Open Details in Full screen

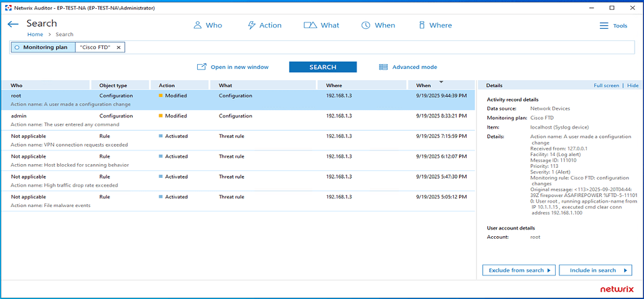click(x=606, y=85)
